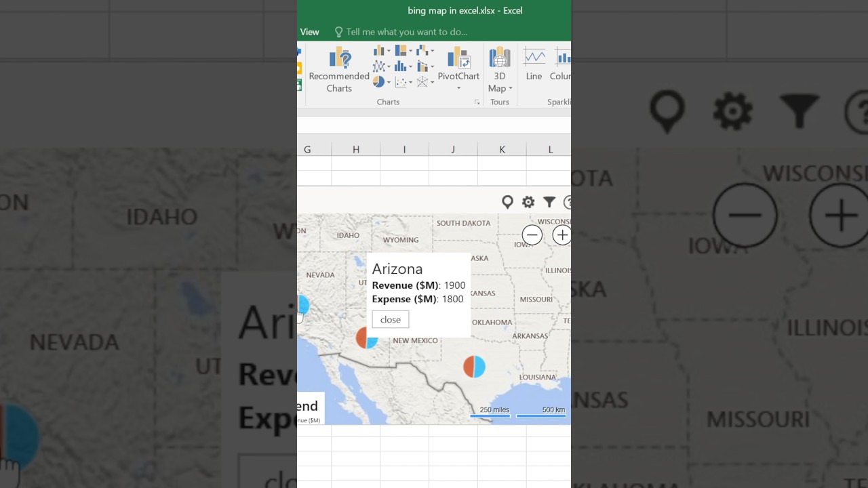
Task: Click the Excel title bar file name
Action: click(x=465, y=11)
